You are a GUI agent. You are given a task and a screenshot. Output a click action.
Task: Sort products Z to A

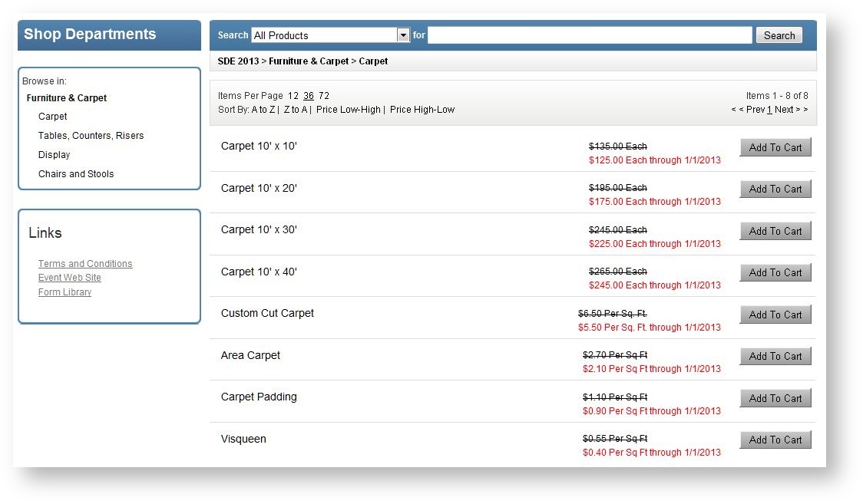tap(295, 110)
